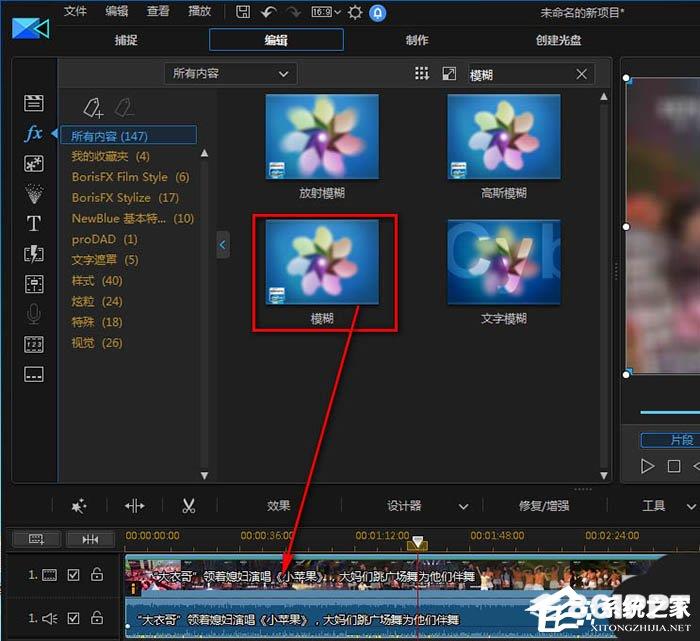This screenshot has width=700, height=641.
Task: Click the timeline playhead marker
Action: point(417,542)
